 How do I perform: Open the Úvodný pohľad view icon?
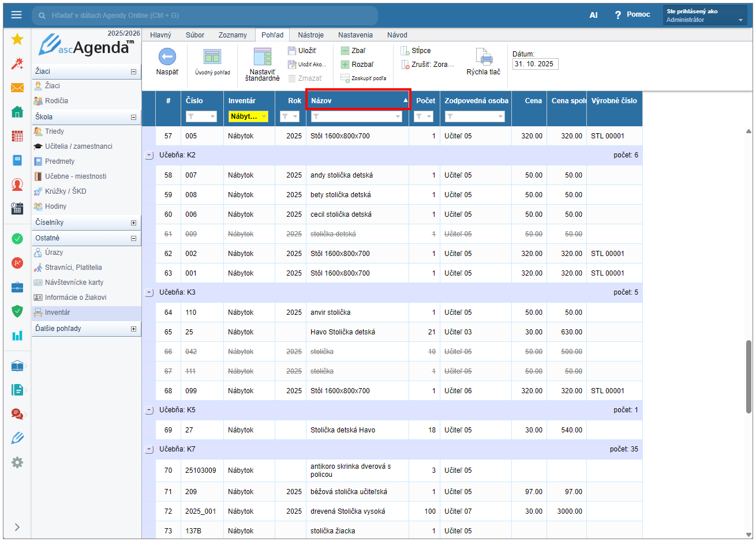click(x=212, y=57)
